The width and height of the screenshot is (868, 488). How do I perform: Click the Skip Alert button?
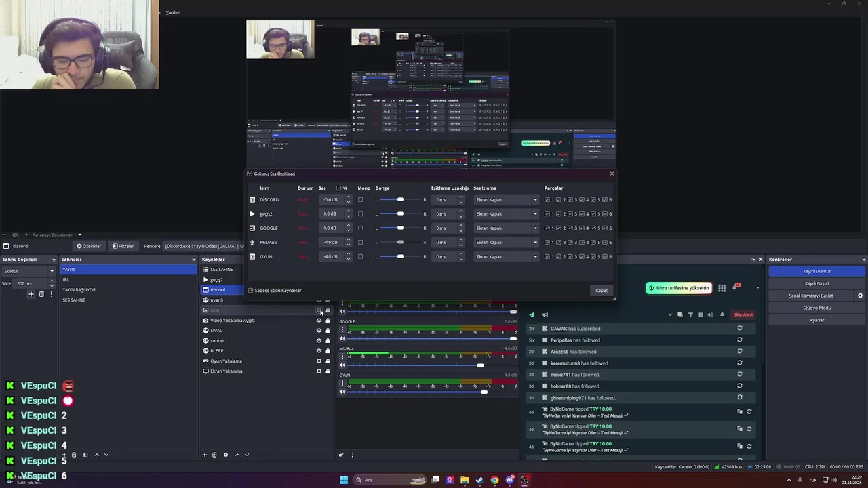coord(743,314)
